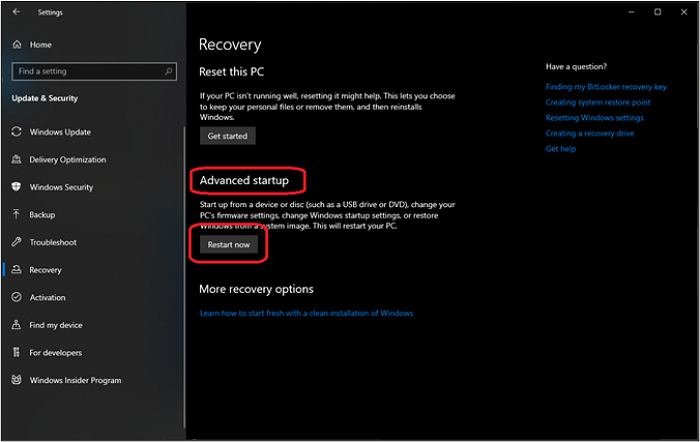Click the Restart now button

[229, 245]
